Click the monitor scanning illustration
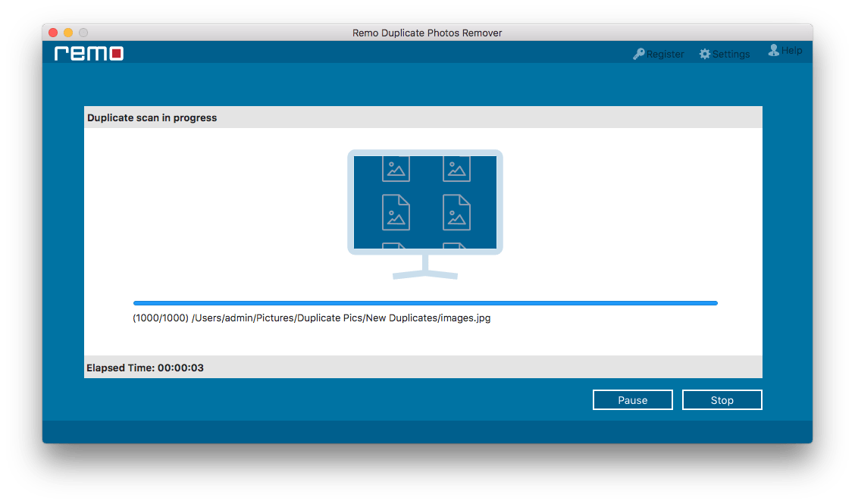Viewport: 855px width, 504px height. coord(424,214)
